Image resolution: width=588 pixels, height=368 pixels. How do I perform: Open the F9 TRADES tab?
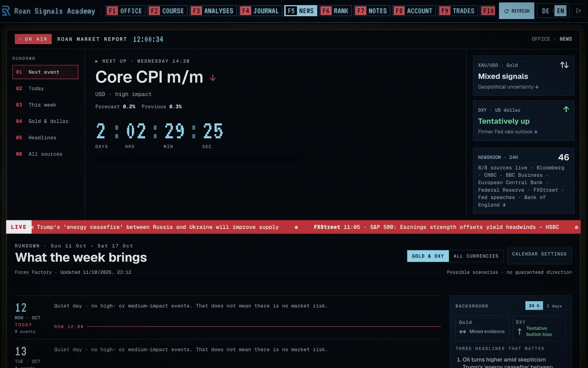pos(458,11)
